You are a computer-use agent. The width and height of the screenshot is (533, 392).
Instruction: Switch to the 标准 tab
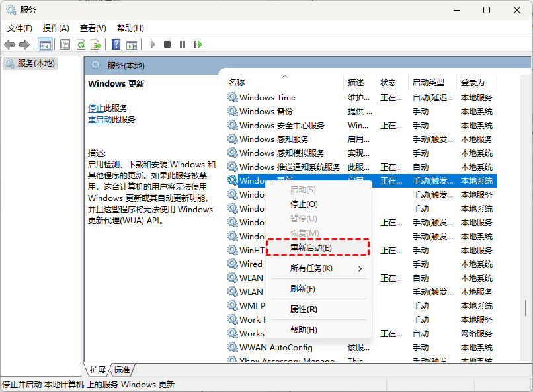(x=122, y=370)
